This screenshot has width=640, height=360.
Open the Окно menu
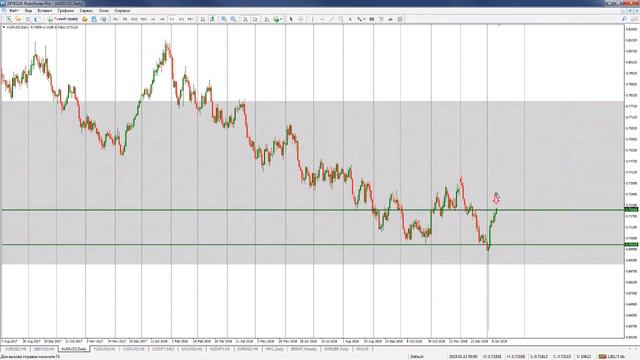click(104, 11)
